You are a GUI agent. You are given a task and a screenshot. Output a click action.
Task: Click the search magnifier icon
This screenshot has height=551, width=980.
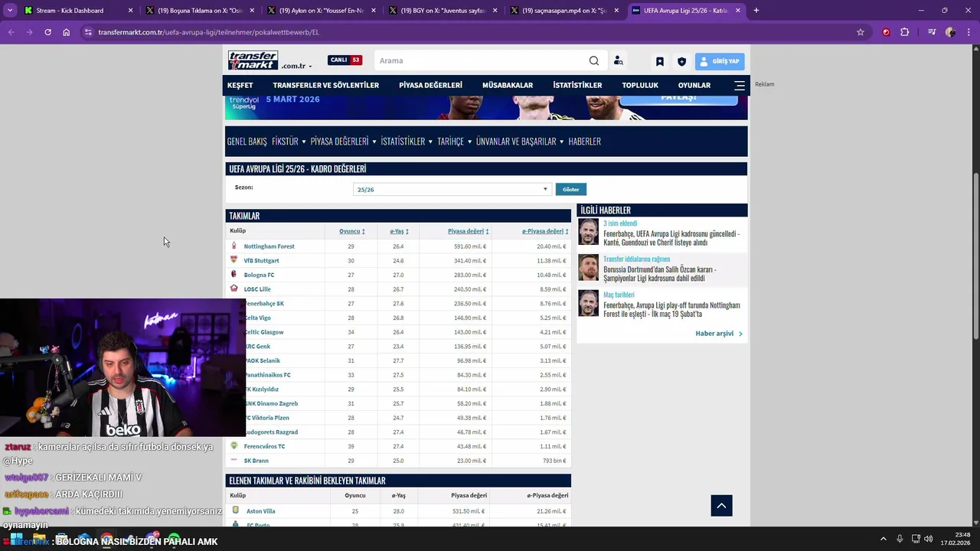(x=594, y=61)
